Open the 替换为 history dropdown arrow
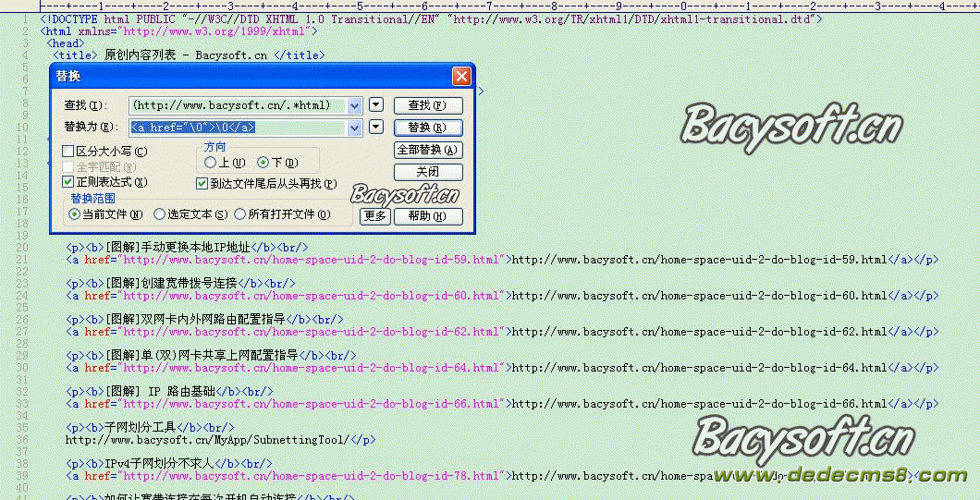Viewport: 980px width, 500px height. click(x=355, y=128)
